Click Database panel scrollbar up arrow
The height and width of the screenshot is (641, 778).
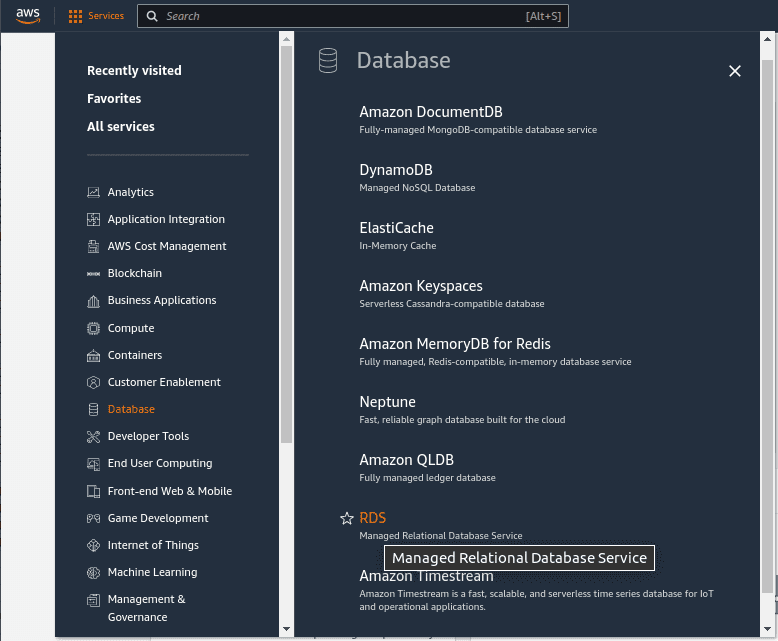coord(767,39)
